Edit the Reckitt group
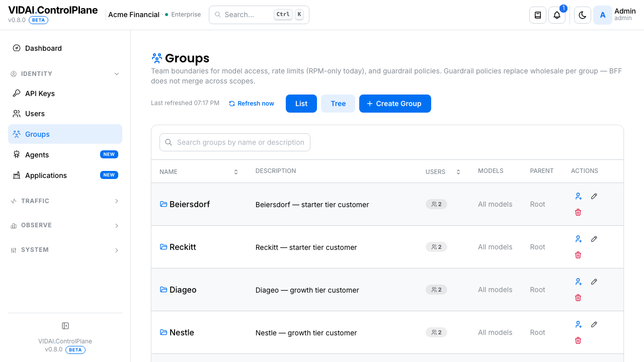The width and height of the screenshot is (644, 362). tap(594, 239)
